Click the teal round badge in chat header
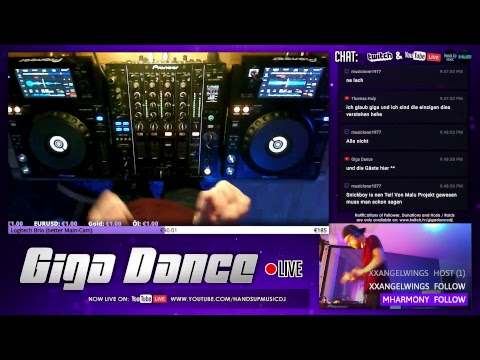Image resolution: width=480 pixels, height=360 pixels. 465,56
